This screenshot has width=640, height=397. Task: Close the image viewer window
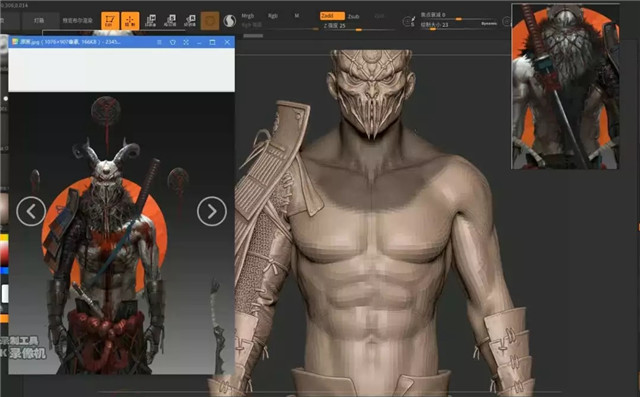tap(227, 42)
